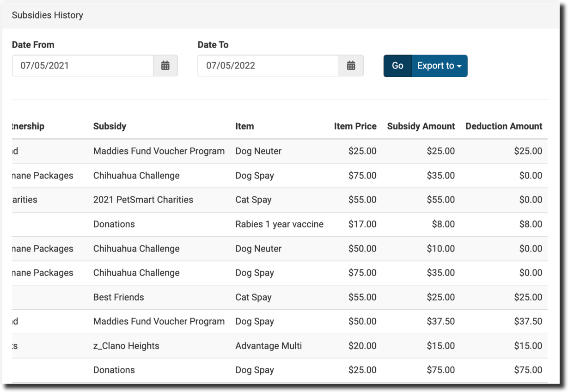Click the Subsidy Amount column header
This screenshot has width=568, height=392.
click(421, 126)
